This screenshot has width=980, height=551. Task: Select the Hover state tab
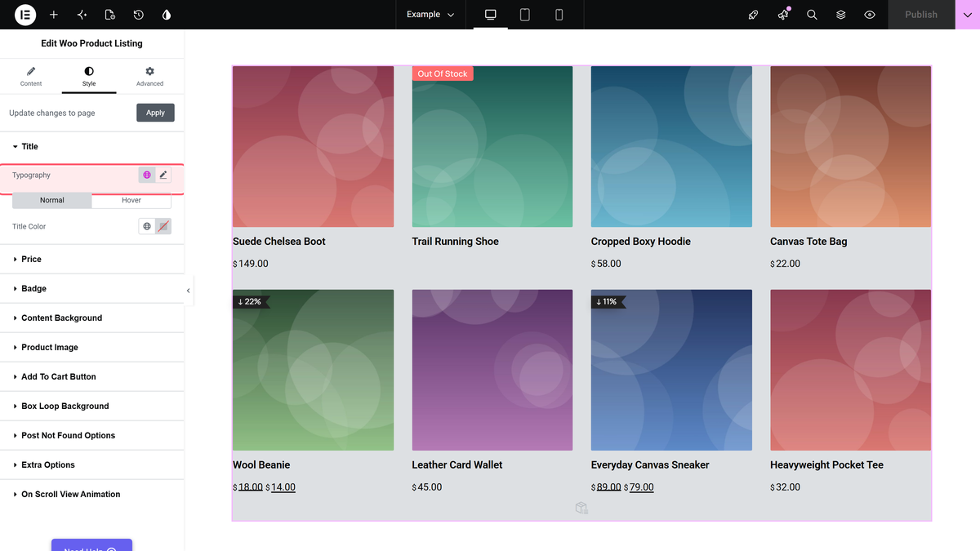pos(131,200)
